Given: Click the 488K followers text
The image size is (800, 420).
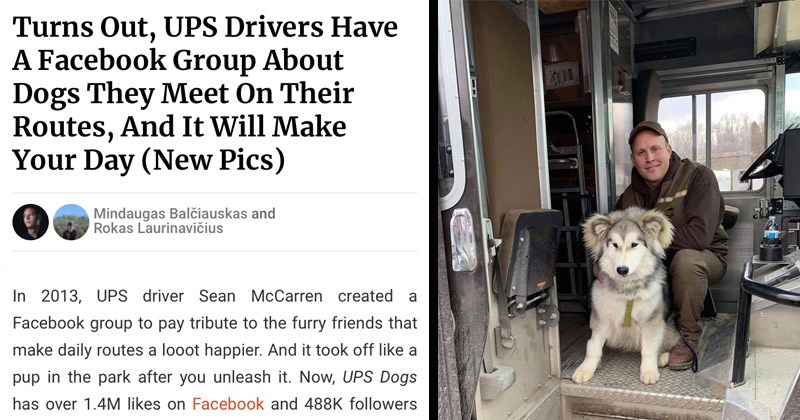Looking at the screenshot, I should coord(361,404).
